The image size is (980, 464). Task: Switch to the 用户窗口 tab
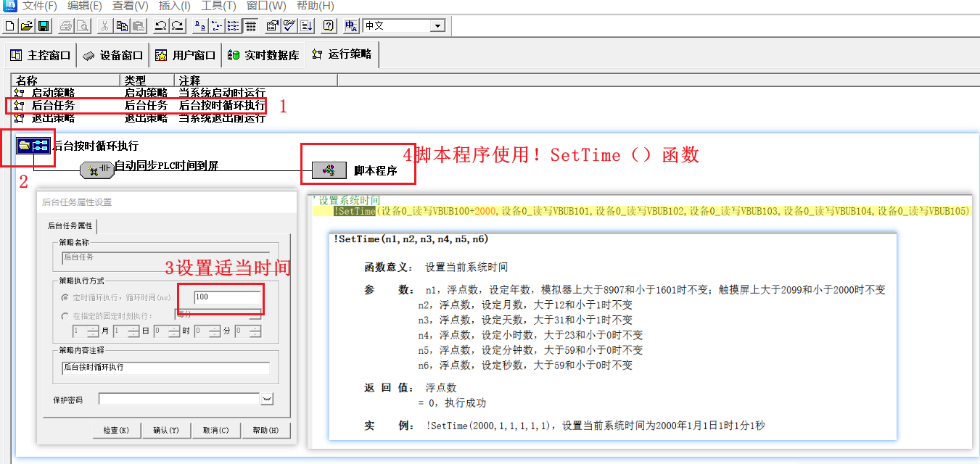pos(186,55)
